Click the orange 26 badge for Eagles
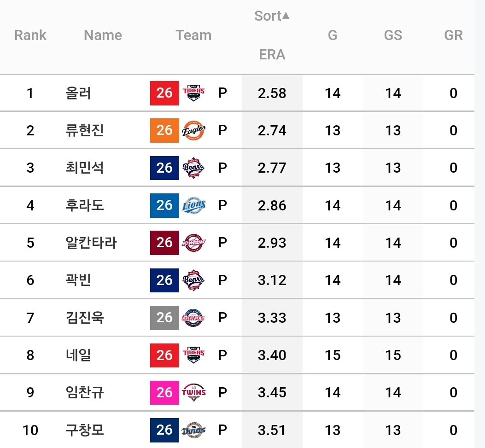The width and height of the screenshot is (485, 448). [x=164, y=130]
